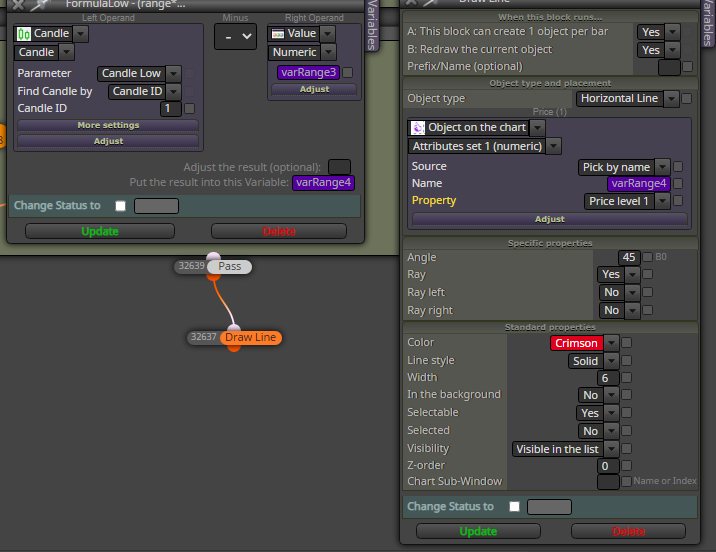716x552 pixels.
Task: Open the Variables tab of FormulaLow panel
Action: (372, 25)
